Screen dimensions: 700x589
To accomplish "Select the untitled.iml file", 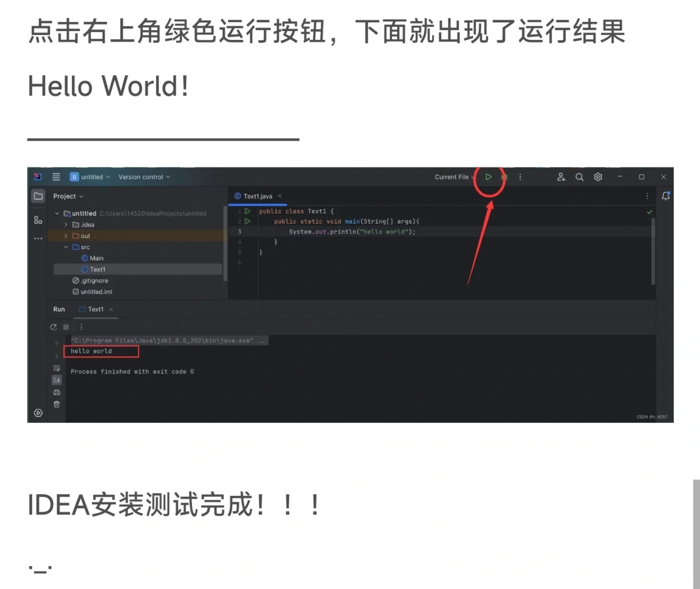I will pos(92,292).
